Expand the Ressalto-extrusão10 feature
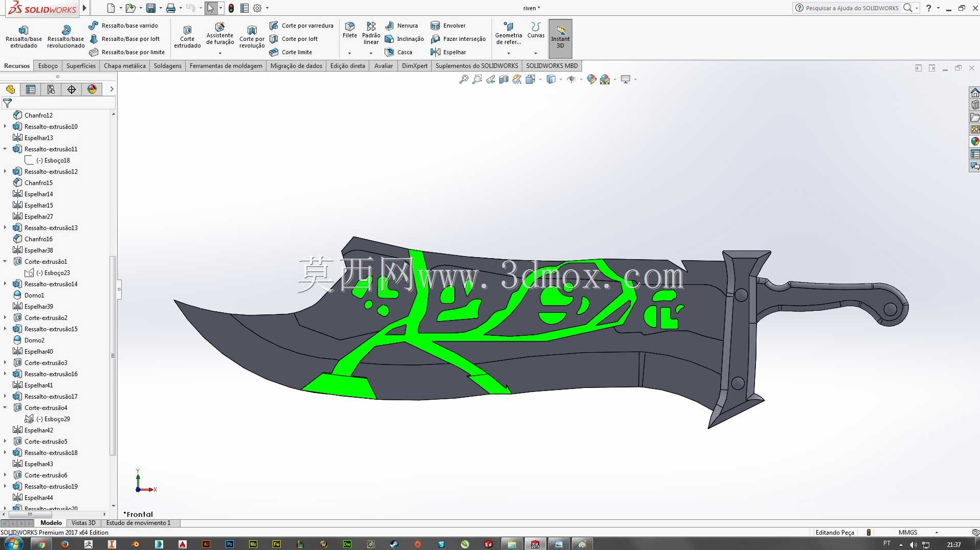The height and width of the screenshot is (550, 980). click(5, 127)
